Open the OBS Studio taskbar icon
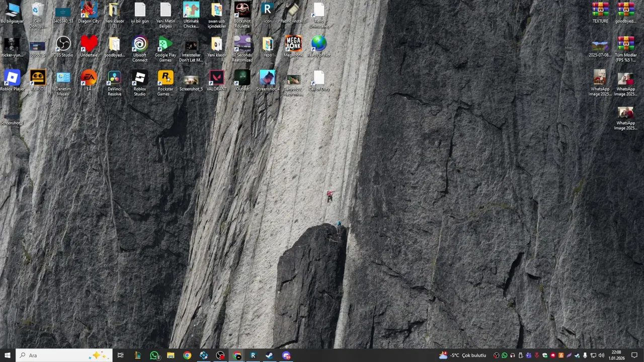 coord(220,355)
